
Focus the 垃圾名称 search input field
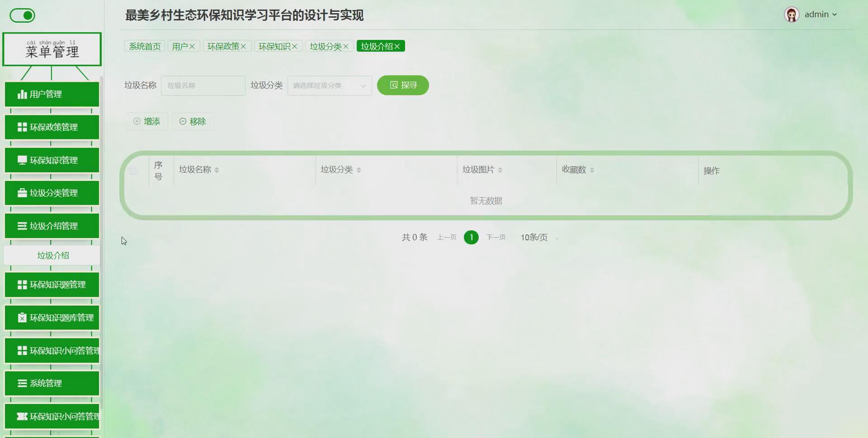pyautogui.click(x=203, y=86)
